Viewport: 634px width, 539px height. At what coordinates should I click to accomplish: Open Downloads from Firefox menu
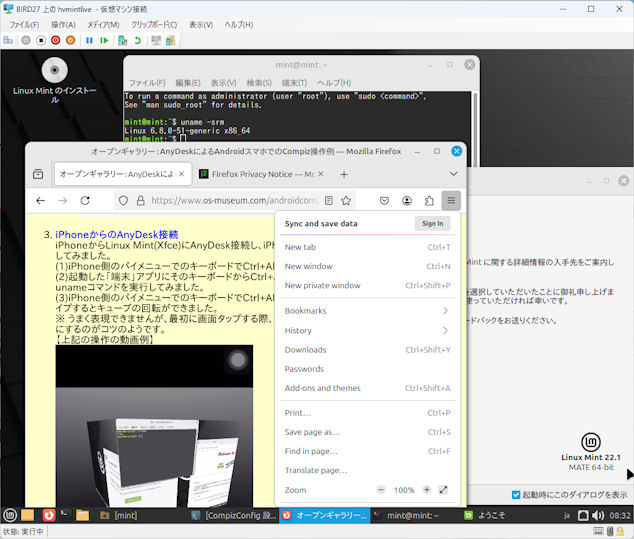367,349
